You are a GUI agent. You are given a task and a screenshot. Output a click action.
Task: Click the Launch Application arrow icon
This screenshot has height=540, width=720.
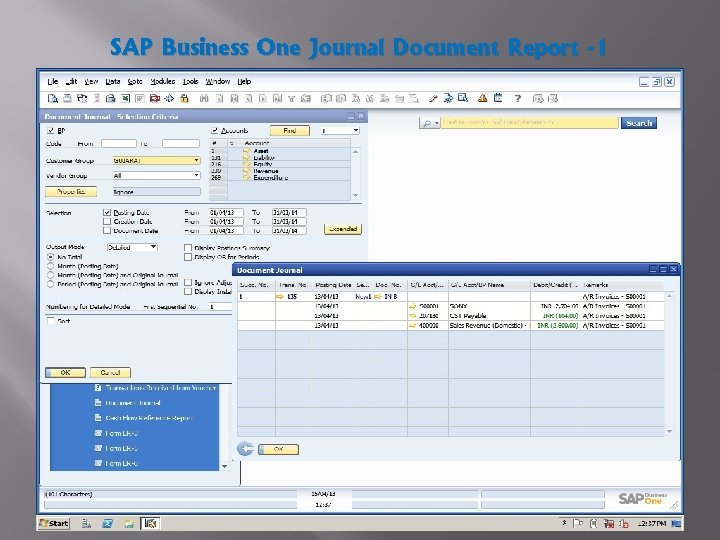point(169,98)
